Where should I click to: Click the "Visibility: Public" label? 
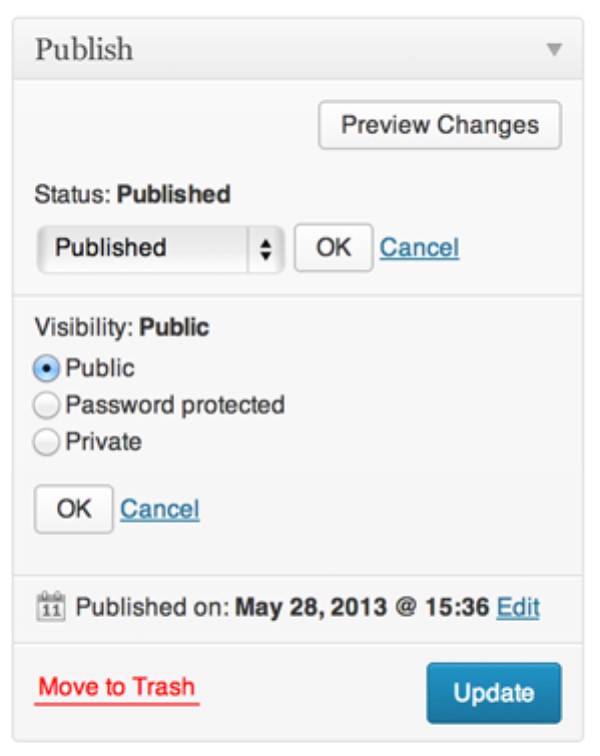pos(122,327)
